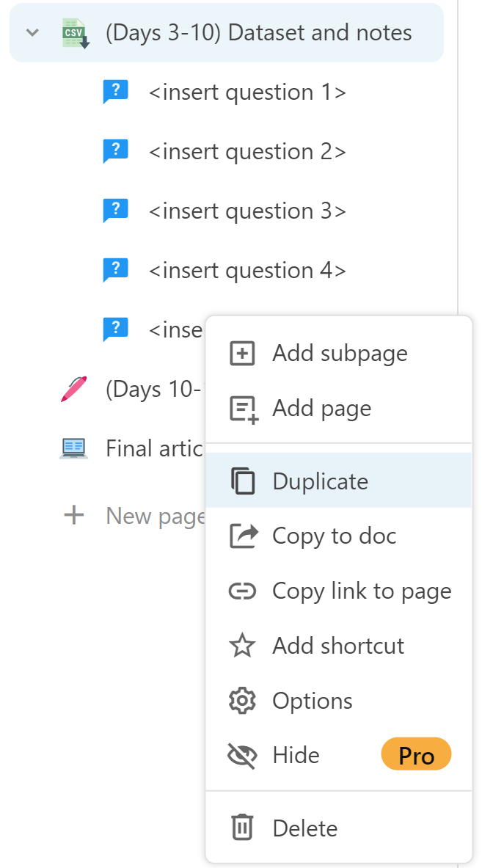Click the Copy to doc arrow icon
This screenshot has width=482, height=868.
(242, 536)
